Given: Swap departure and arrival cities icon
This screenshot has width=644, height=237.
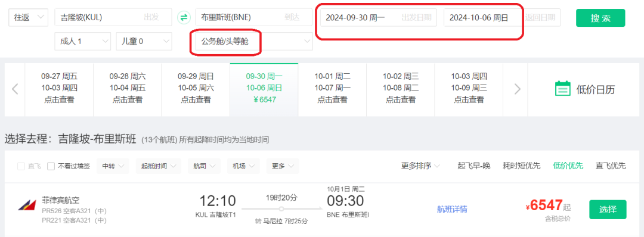Looking at the screenshot, I should click(x=184, y=17).
